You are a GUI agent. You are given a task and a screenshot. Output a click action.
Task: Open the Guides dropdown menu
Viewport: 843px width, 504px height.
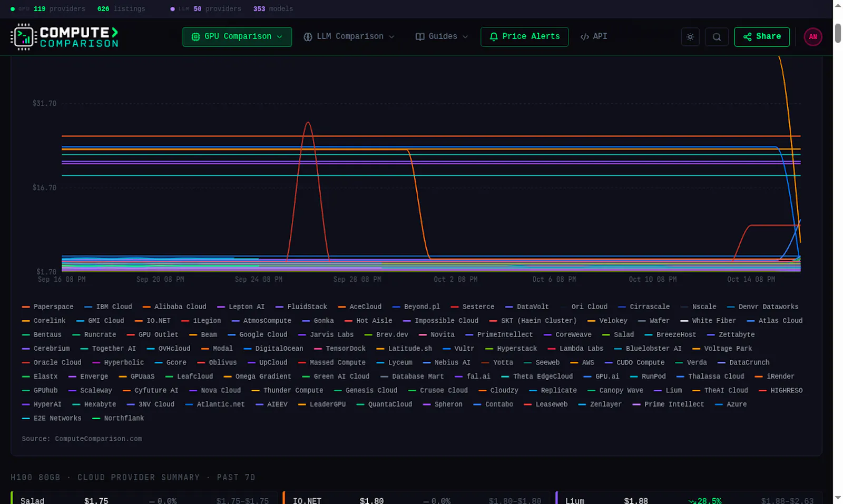coord(442,37)
